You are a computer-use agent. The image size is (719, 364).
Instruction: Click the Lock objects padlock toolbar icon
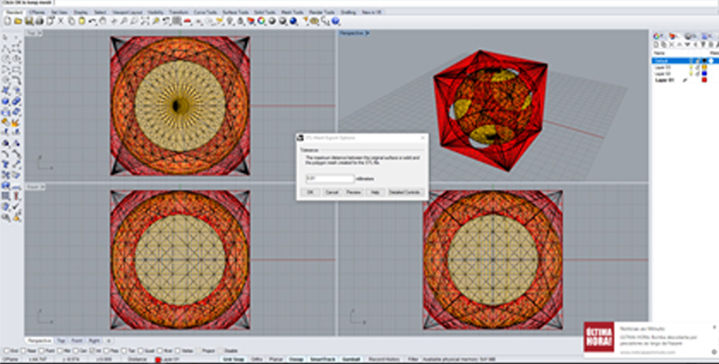pyautogui.click(x=240, y=21)
